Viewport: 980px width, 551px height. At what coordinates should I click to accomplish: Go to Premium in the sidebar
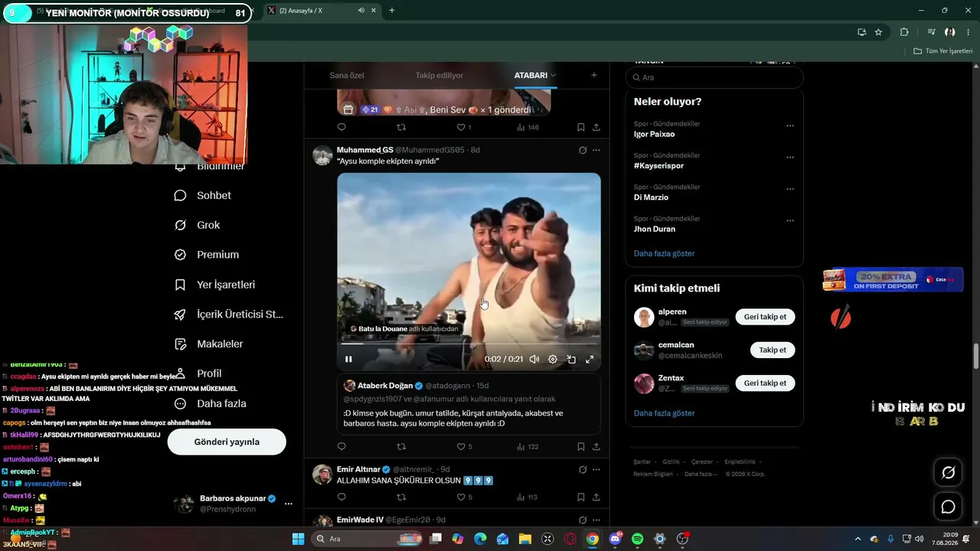click(x=207, y=255)
